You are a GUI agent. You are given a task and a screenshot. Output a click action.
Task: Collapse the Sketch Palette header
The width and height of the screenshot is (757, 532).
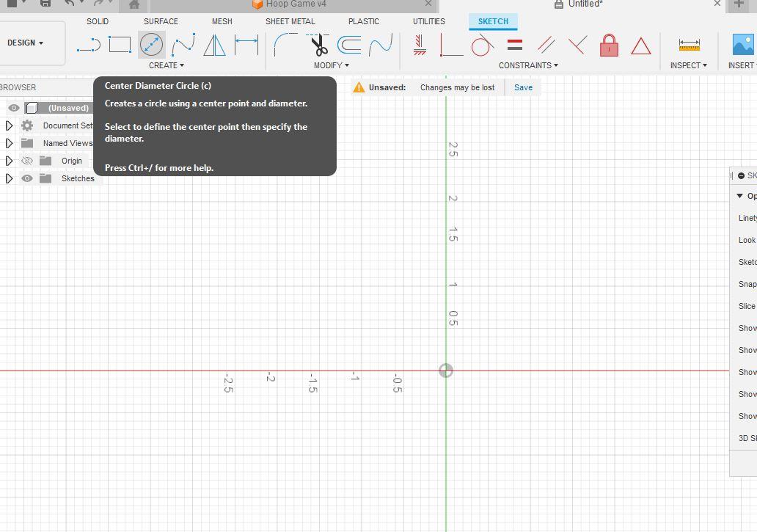pos(741,175)
